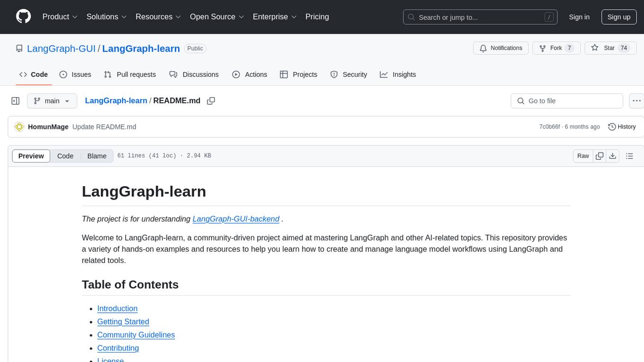Focus the Go to file field

click(567, 101)
